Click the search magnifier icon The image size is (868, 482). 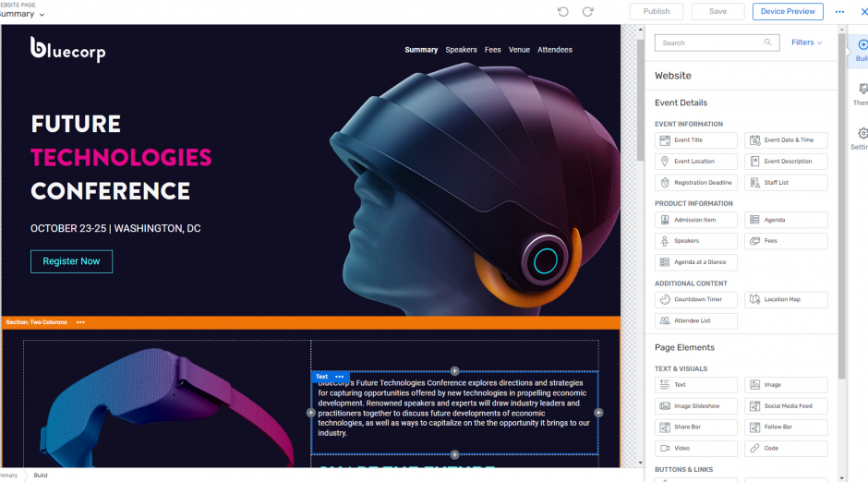(x=767, y=42)
